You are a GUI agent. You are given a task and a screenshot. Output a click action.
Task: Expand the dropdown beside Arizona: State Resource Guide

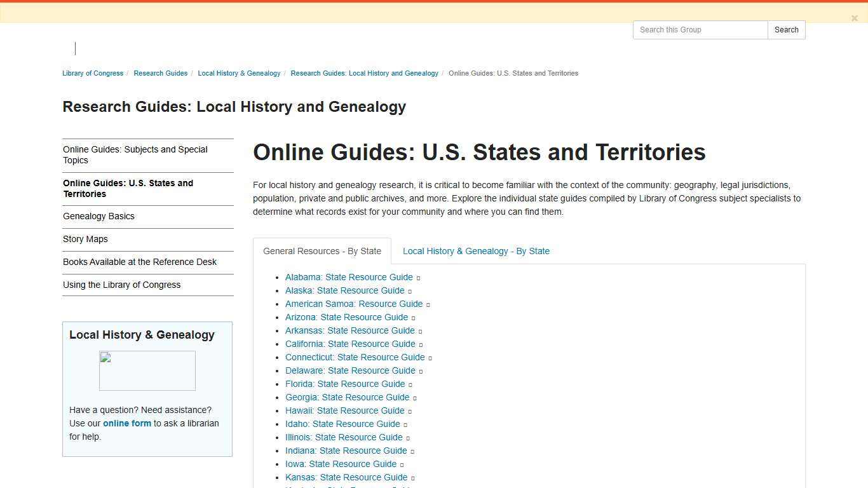[412, 318]
